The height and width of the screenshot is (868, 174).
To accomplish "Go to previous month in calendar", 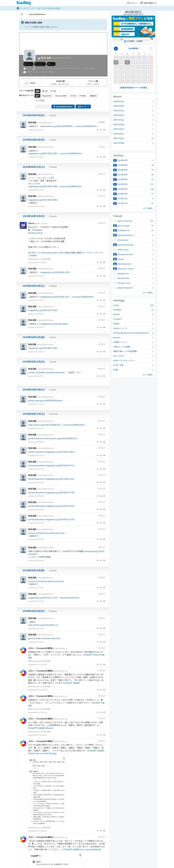I will coord(116,48).
